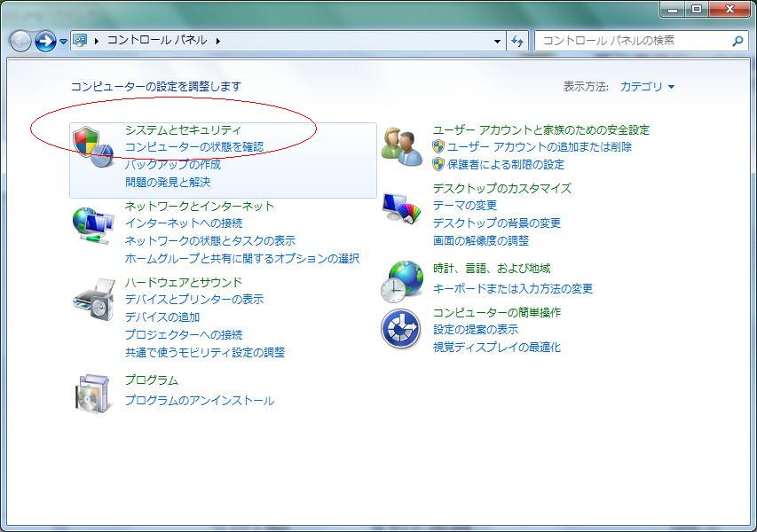Open the Desktop Customization monitor icon
The width and height of the screenshot is (757, 532).
[402, 208]
